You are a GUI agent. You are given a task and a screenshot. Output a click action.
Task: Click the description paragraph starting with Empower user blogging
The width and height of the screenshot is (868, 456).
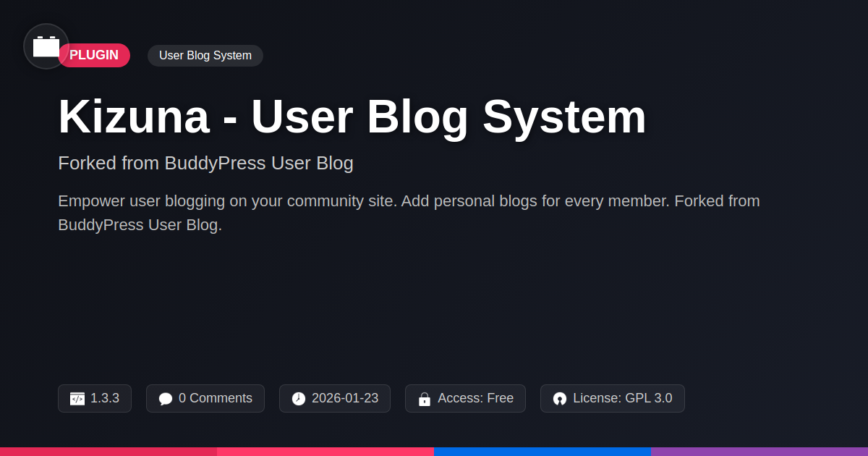[x=409, y=213]
